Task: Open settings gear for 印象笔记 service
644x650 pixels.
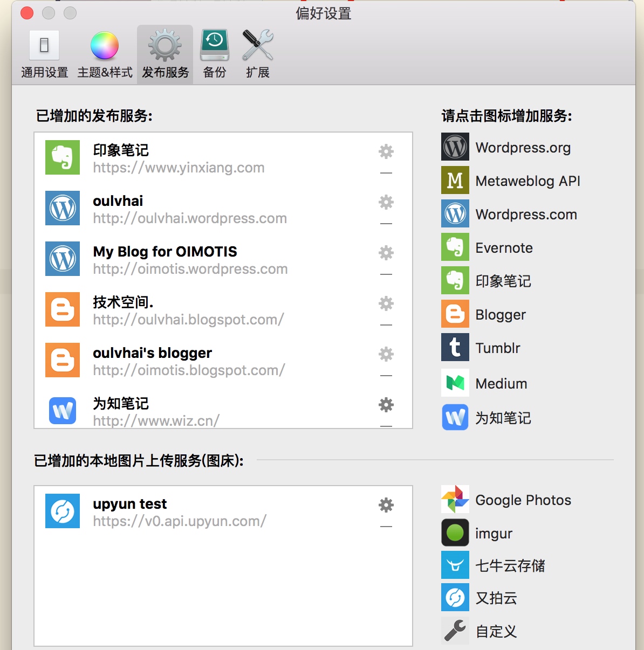Action: [386, 151]
